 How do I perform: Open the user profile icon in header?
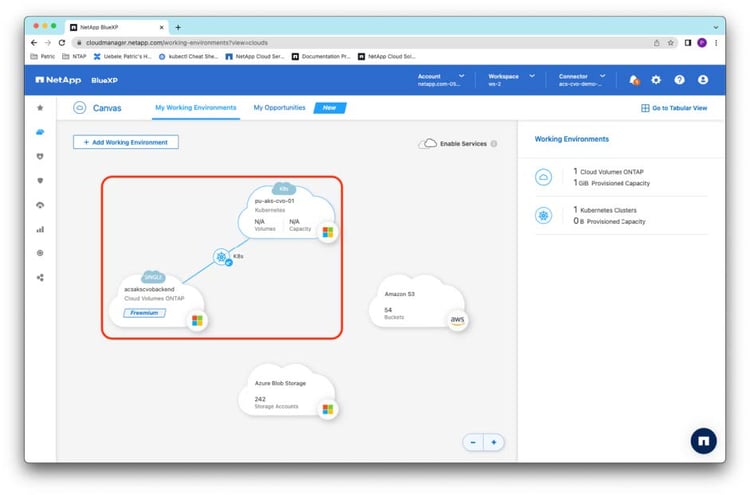coord(703,79)
